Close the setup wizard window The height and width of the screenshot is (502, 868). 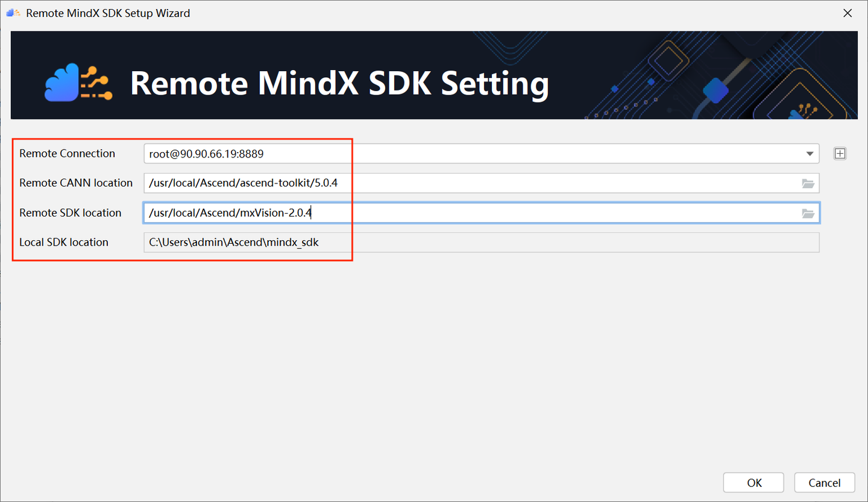[847, 13]
